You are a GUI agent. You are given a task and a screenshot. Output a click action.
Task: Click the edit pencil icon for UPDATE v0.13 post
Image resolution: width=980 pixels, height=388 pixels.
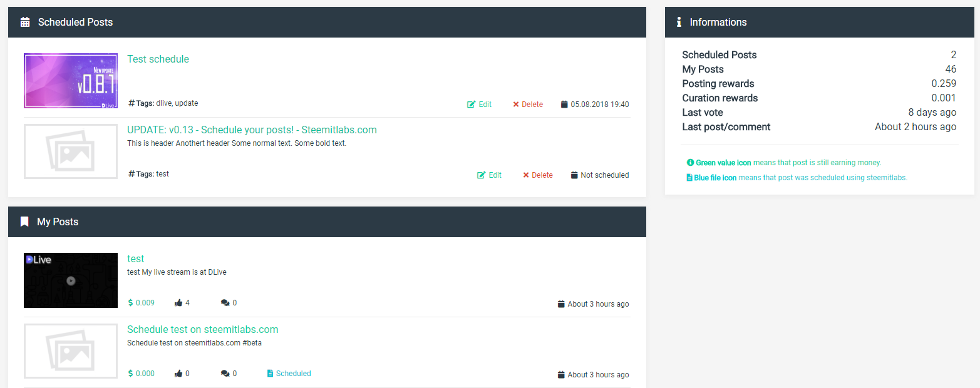[x=482, y=175]
